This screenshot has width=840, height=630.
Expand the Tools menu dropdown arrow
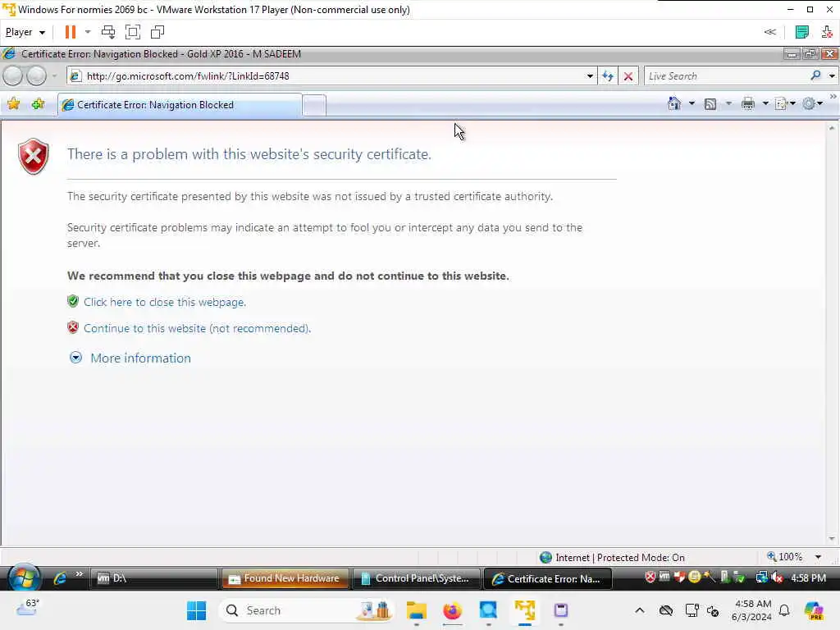pyautogui.click(x=820, y=104)
